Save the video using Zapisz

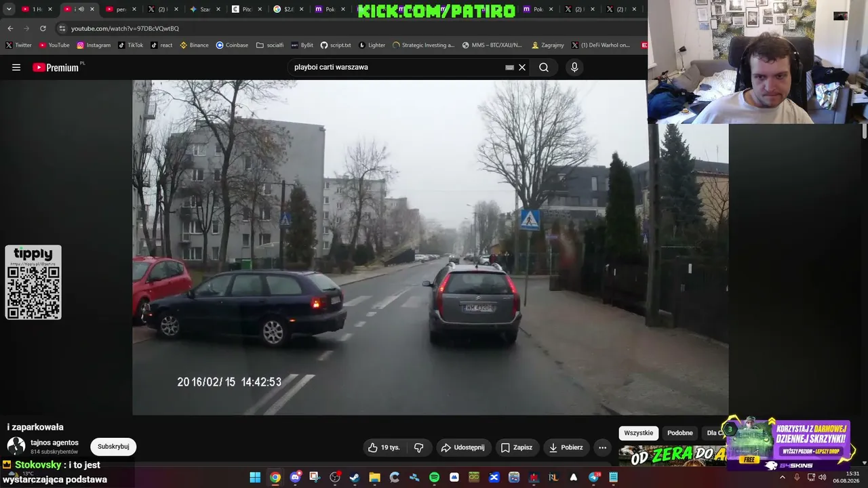(x=517, y=447)
